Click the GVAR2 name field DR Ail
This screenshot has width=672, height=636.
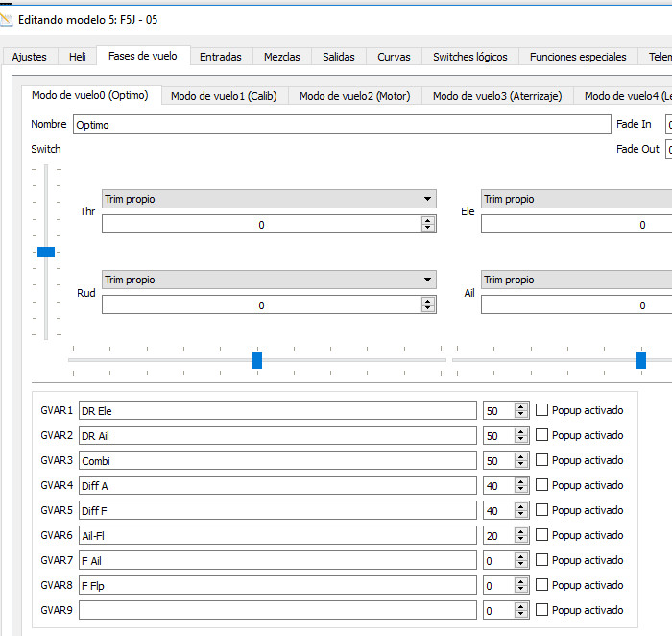tap(277, 435)
